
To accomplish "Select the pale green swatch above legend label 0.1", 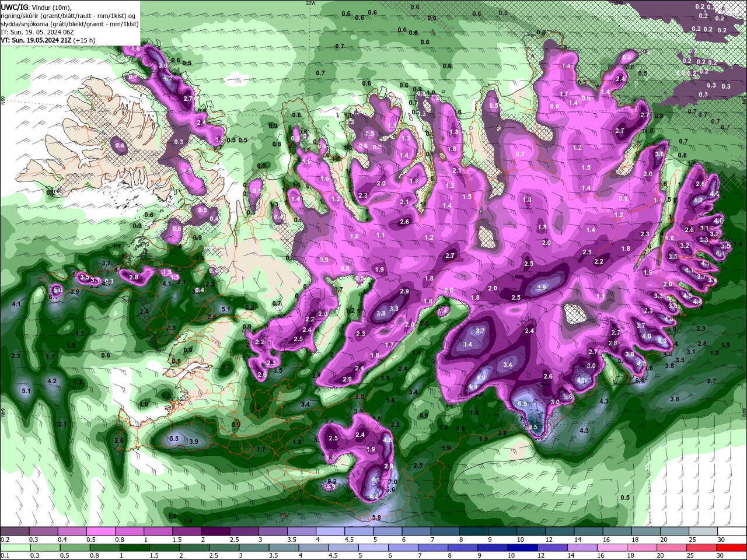I will click(15, 548).
